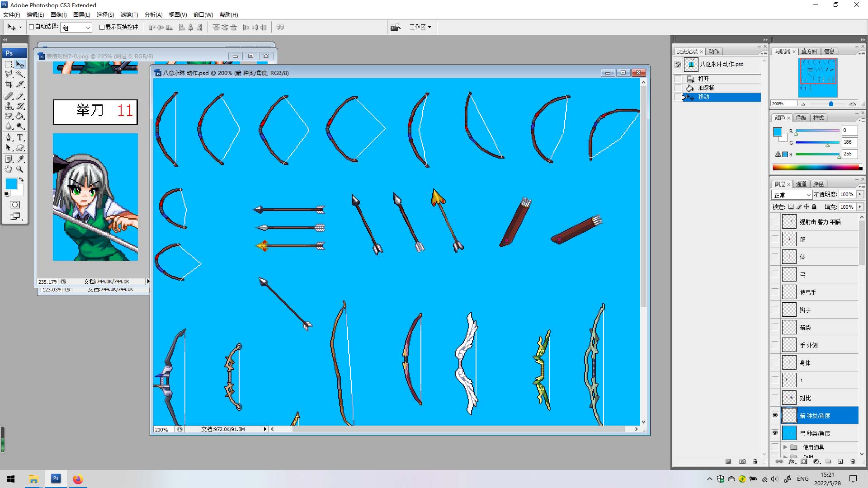Open the 滤镜(T) menu
This screenshot has height=488, width=868.
click(129, 15)
